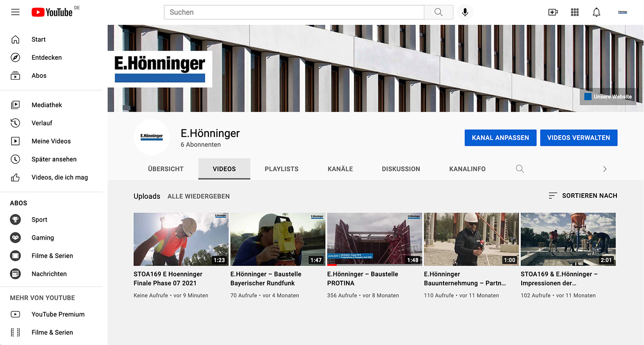Click inside the Suchen search field
The width and height of the screenshot is (644, 345).
[294, 12]
